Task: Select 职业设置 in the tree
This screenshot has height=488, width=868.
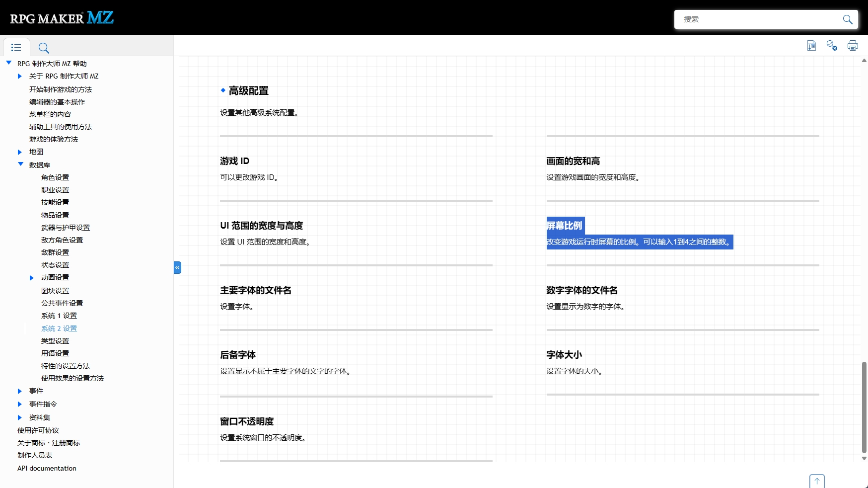Action: 55,190
